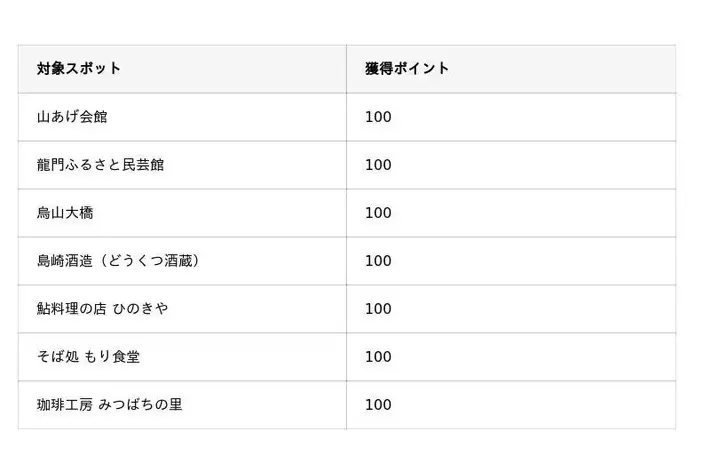Click the 100 points for 烏山大橋
Viewport: 710px width, 474px height.
click(x=378, y=213)
